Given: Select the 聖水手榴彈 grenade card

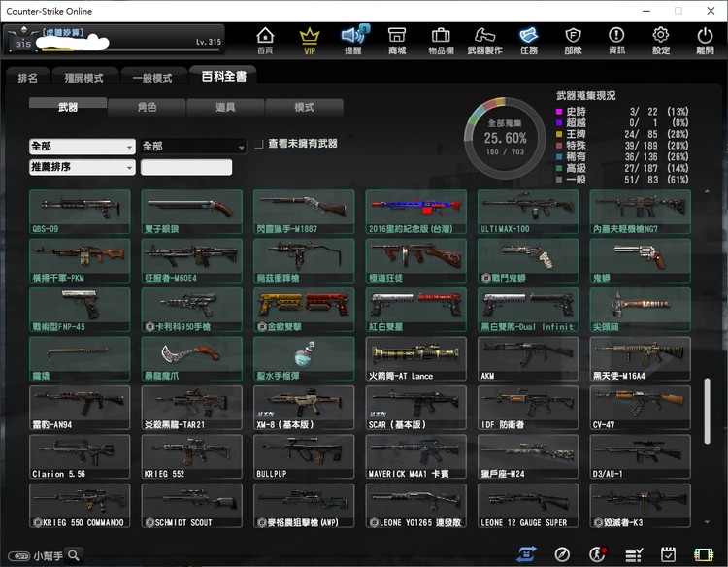Looking at the screenshot, I should pos(304,358).
